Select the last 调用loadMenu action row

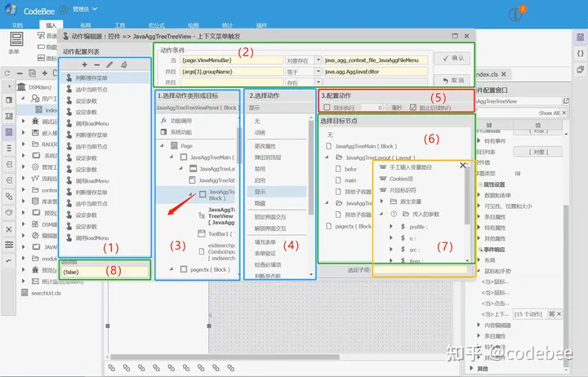tap(105, 237)
